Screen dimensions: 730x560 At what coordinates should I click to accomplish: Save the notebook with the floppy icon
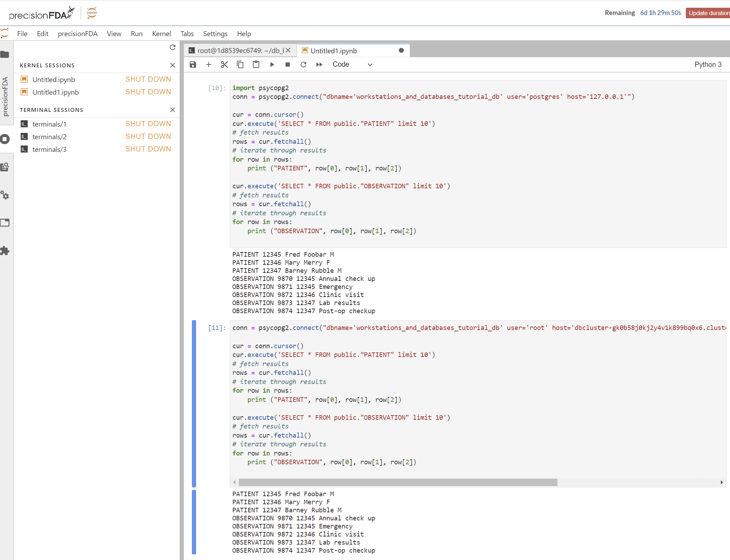click(193, 65)
